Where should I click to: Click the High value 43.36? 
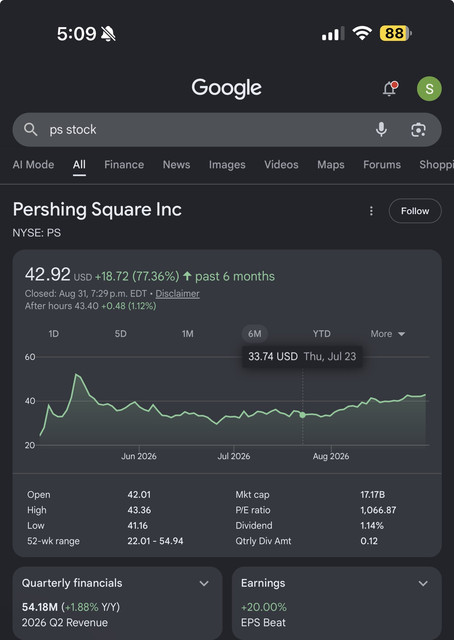[139, 510]
